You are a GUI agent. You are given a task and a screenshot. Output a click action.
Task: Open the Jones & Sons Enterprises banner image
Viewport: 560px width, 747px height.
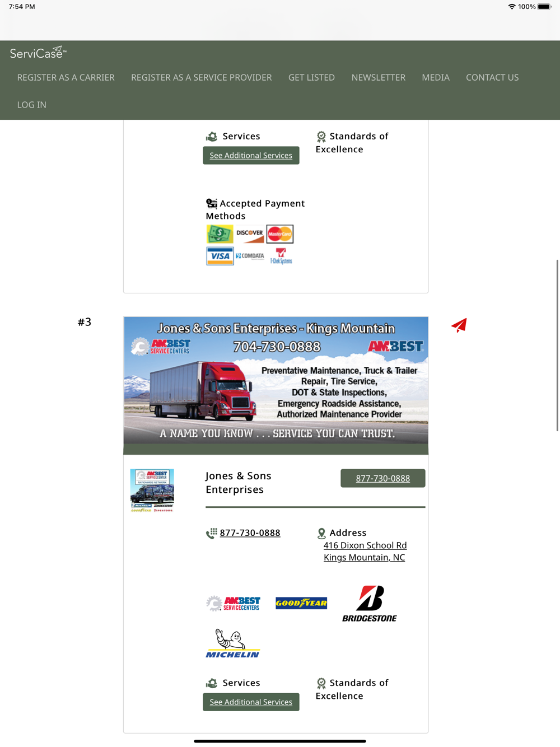tap(276, 380)
